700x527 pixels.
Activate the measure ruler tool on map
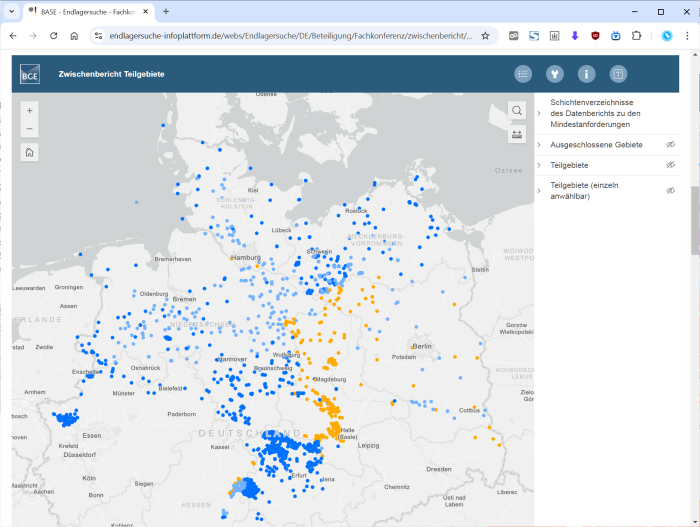[517, 134]
